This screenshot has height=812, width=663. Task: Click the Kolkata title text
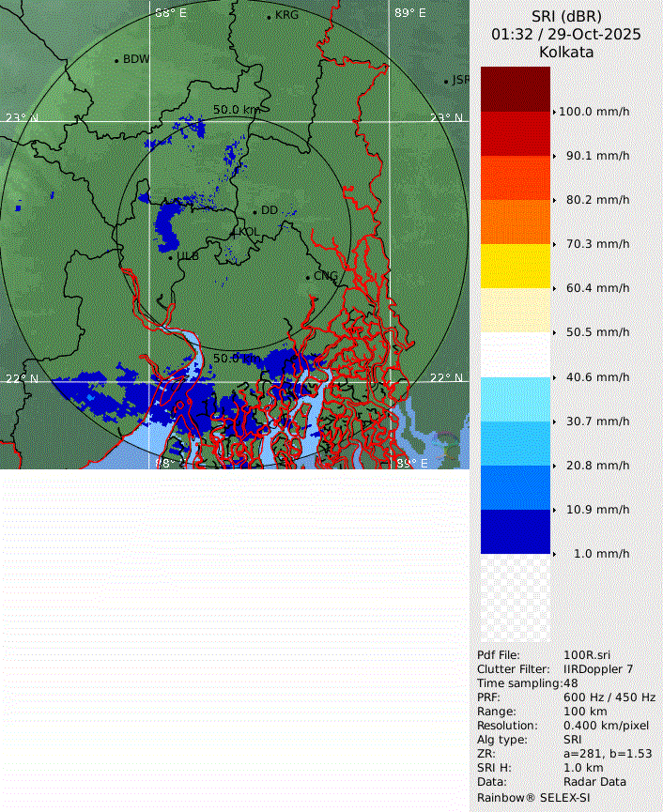point(565,53)
